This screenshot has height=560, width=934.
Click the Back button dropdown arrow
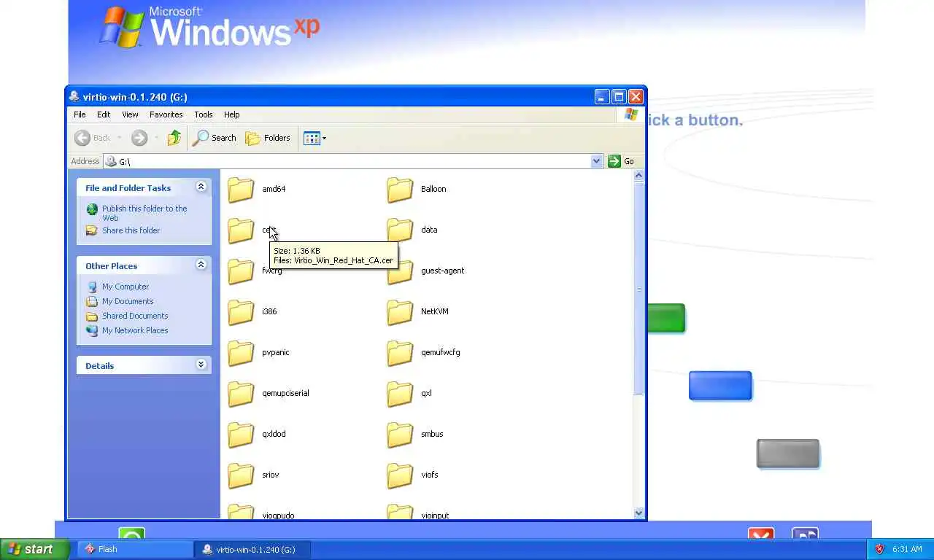point(118,138)
